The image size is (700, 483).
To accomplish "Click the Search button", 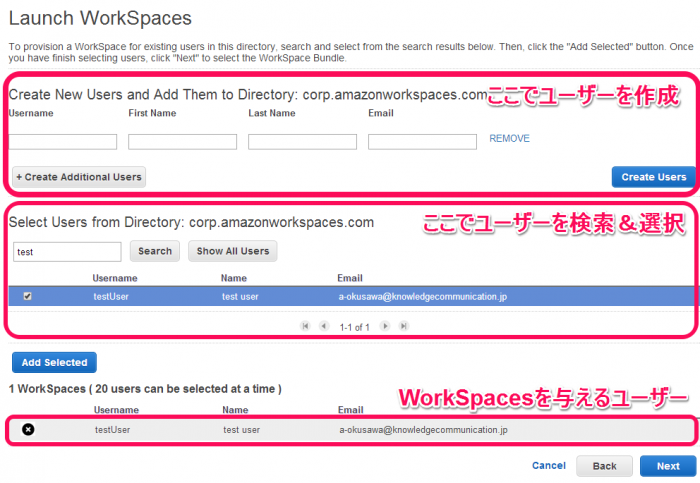I will pos(155,251).
